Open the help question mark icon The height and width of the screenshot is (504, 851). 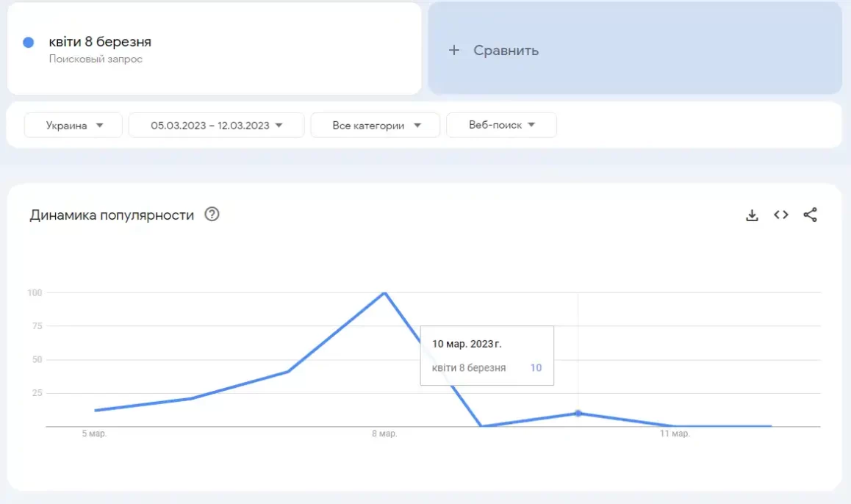[x=212, y=215]
